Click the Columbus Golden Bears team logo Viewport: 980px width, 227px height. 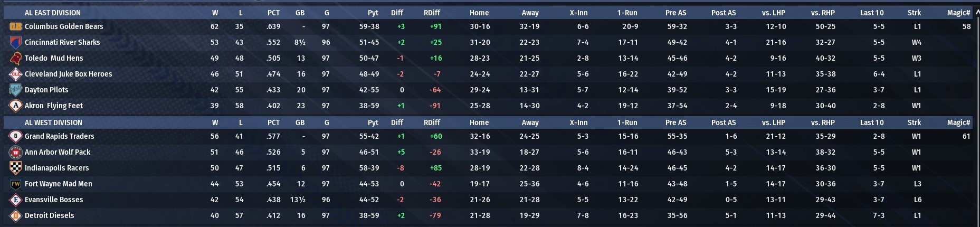pos(15,26)
